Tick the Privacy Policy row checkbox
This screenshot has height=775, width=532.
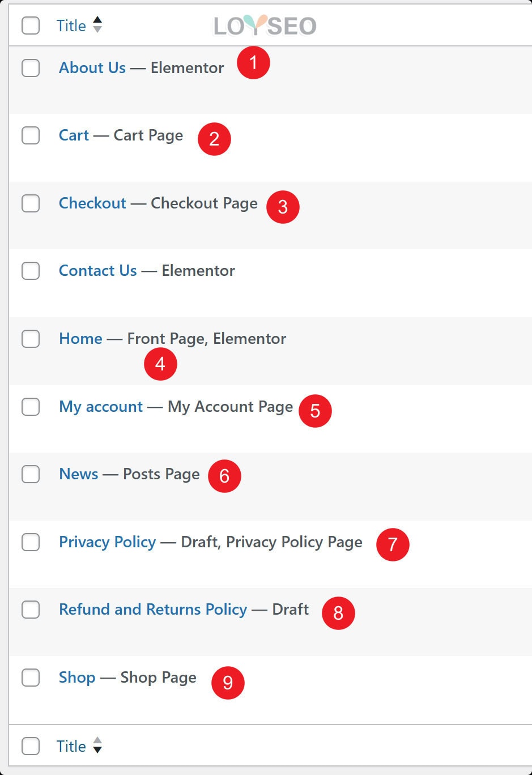pos(31,542)
